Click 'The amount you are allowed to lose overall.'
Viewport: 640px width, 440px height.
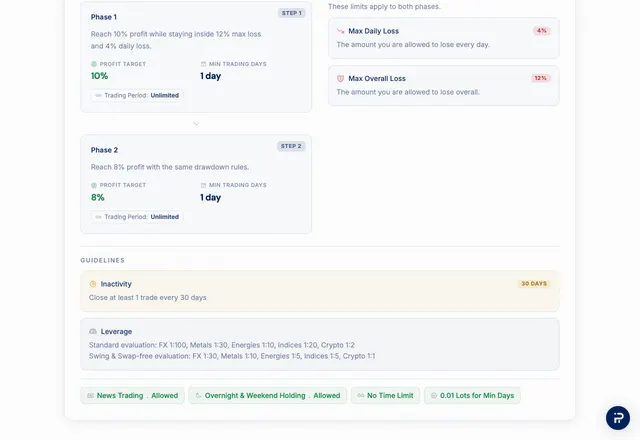click(408, 92)
